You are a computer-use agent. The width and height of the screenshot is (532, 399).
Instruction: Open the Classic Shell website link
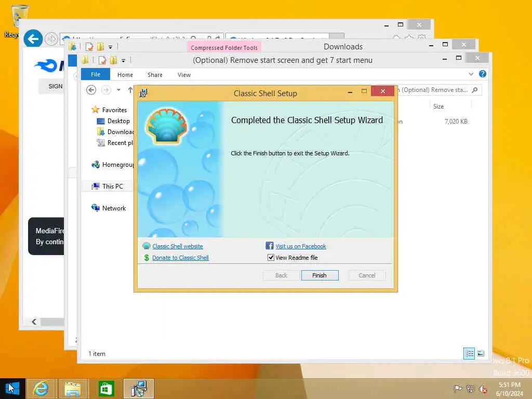(178, 246)
